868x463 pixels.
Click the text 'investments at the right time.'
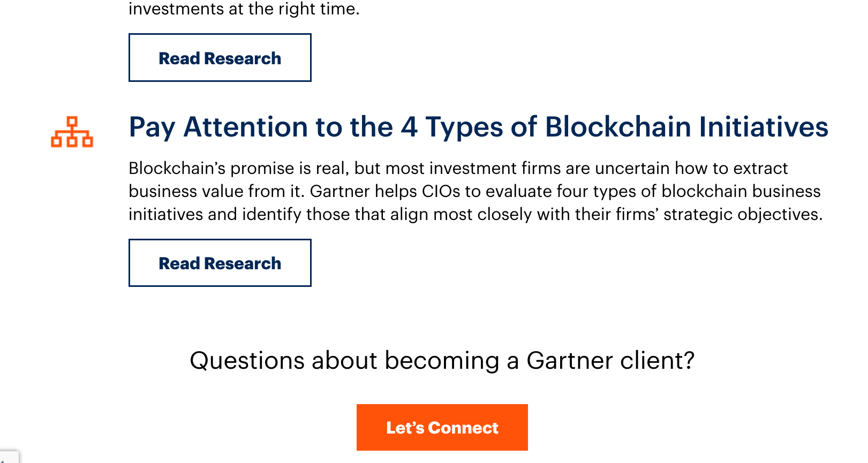coord(244,9)
